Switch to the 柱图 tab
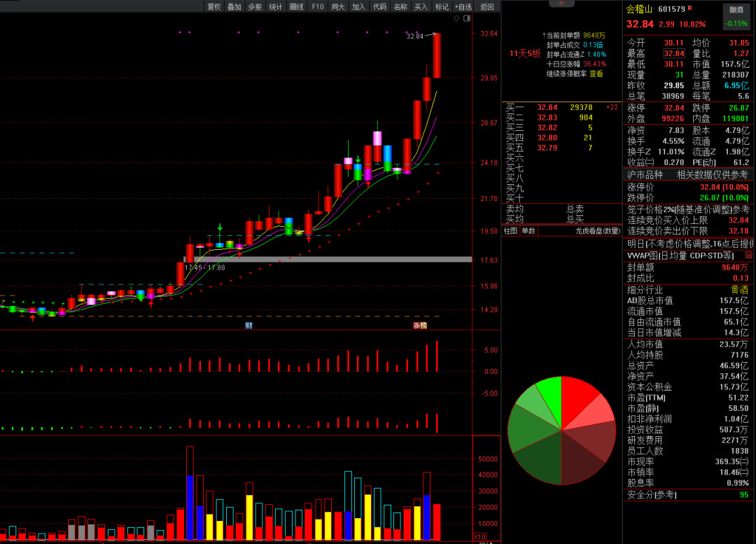Screen dimensions: 756x544 (510, 231)
